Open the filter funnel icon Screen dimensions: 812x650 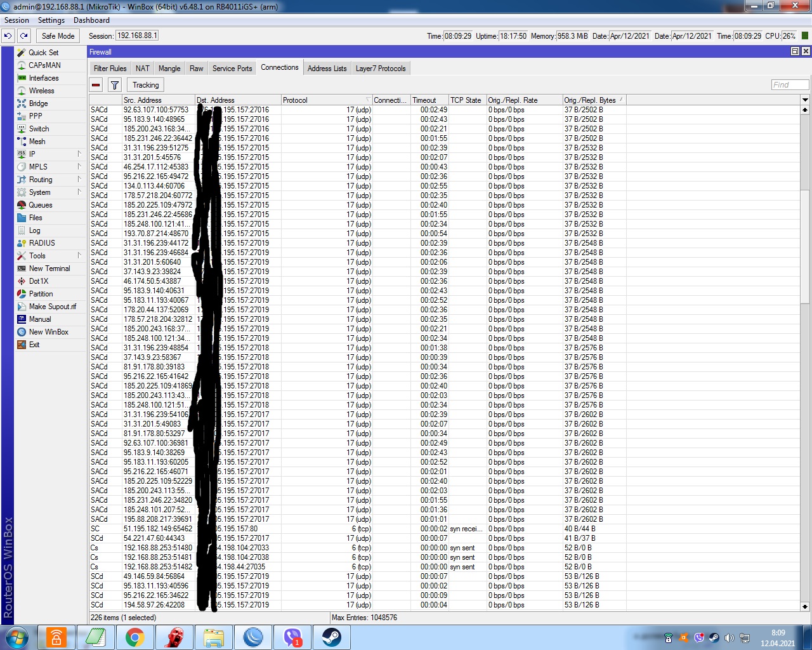pyautogui.click(x=114, y=85)
